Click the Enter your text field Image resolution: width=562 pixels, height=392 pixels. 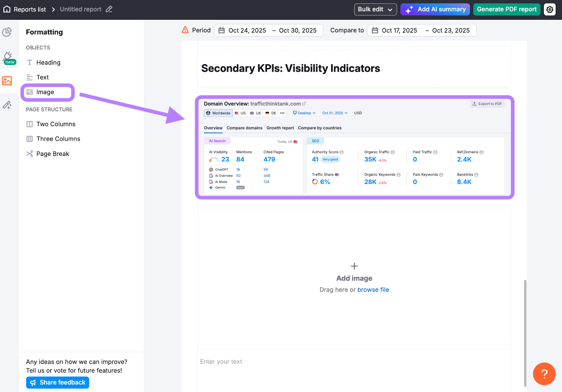221,361
